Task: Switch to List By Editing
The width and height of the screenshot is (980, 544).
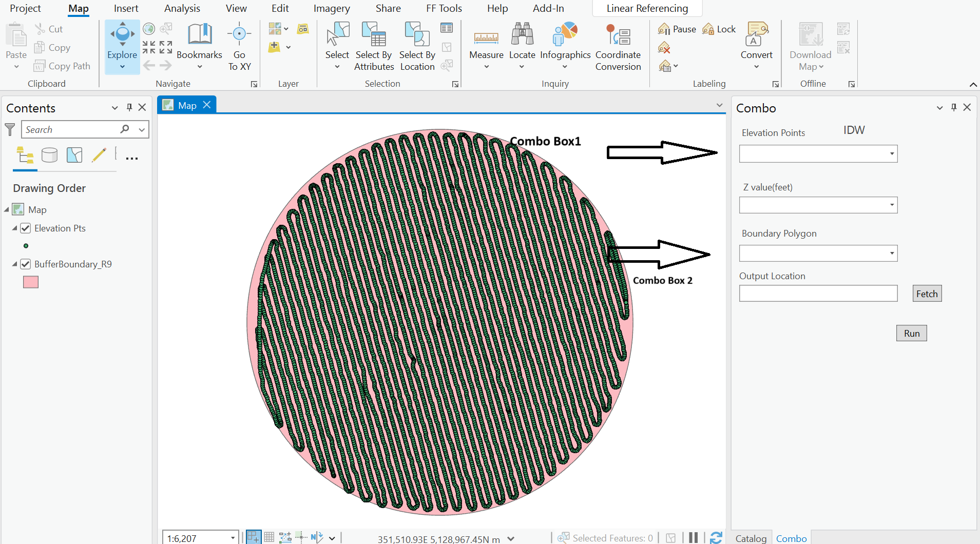Action: pyautogui.click(x=99, y=155)
